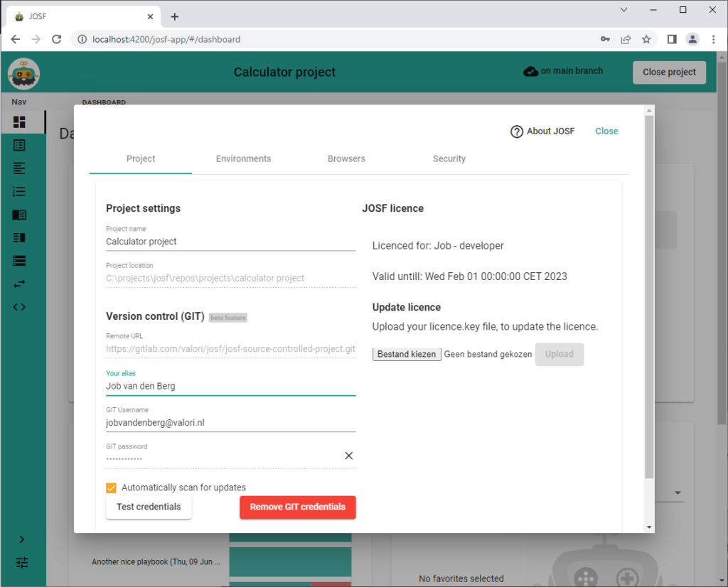
Task: Open the code brackets icon in sidebar
Action: [20, 307]
